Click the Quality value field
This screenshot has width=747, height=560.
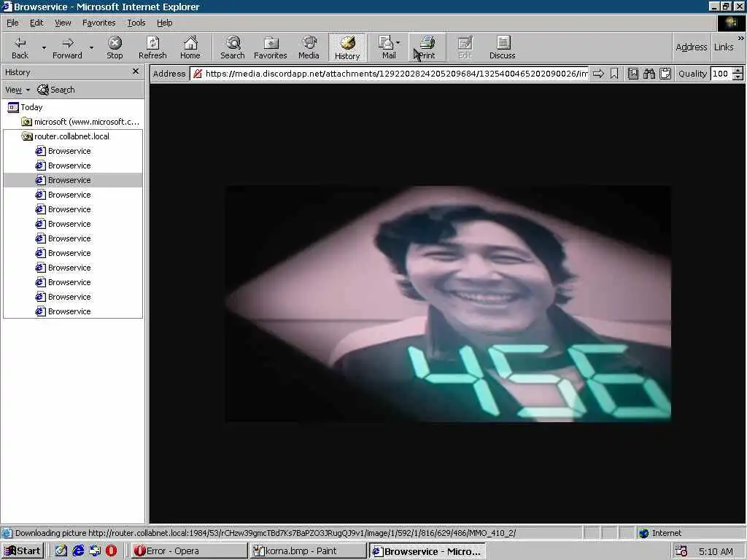(x=721, y=74)
